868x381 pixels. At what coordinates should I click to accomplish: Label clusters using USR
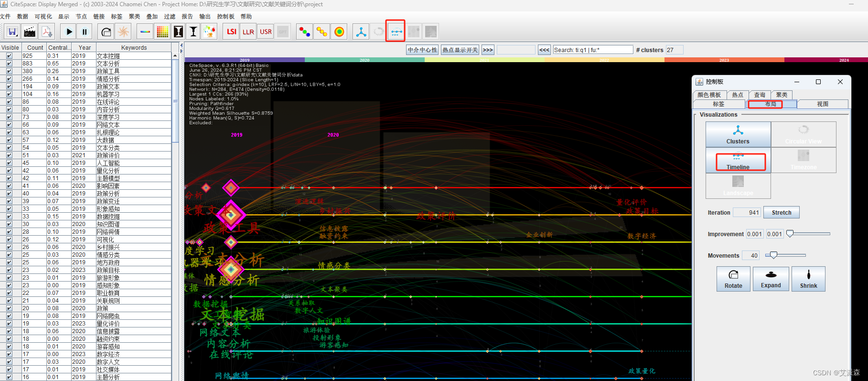266,32
